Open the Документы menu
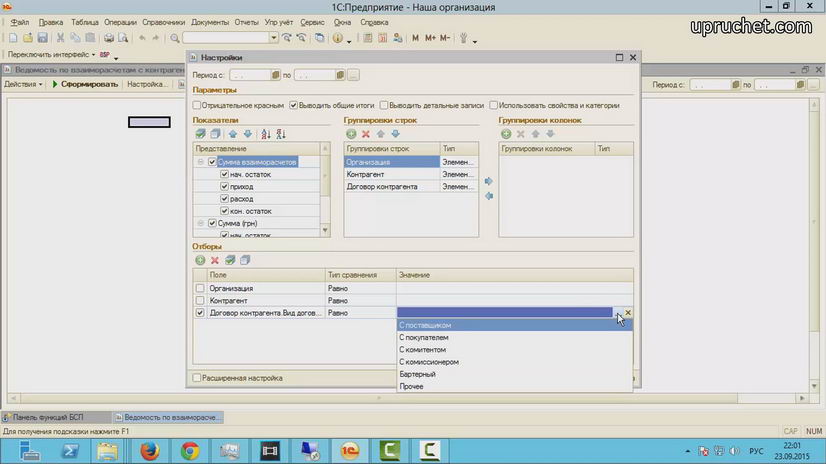Screen dimensions: 826x464 tap(210, 23)
